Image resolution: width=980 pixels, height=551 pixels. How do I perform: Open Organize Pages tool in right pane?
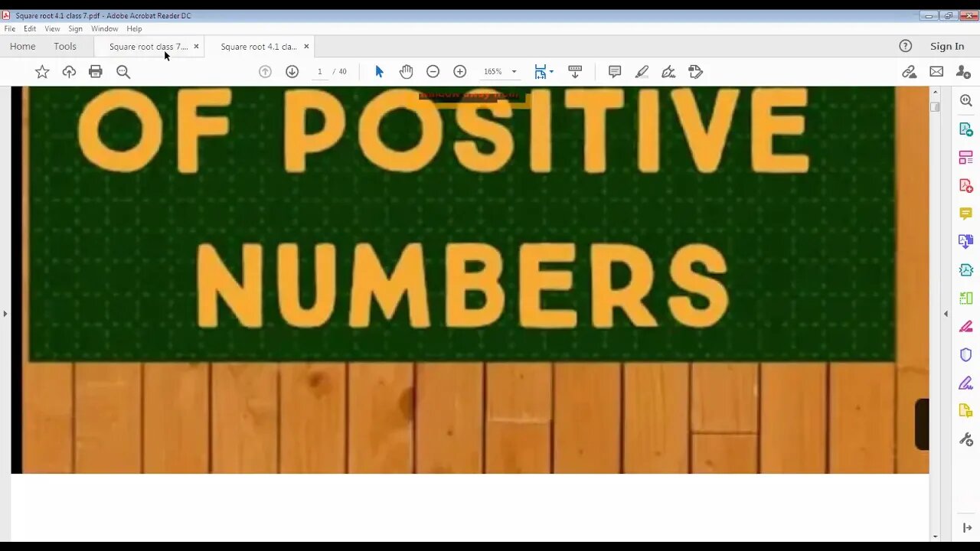[966, 158]
